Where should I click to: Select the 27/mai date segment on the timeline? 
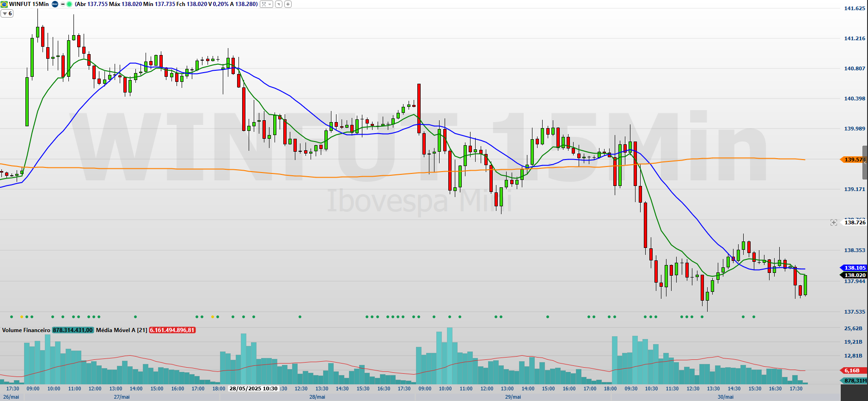point(122,397)
